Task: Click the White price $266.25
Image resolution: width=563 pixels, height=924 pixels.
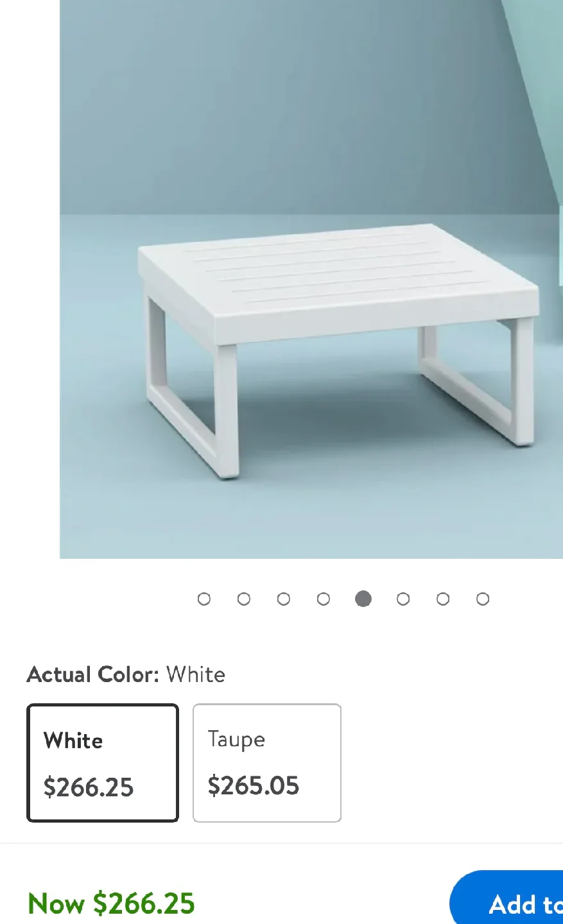Action: click(88, 787)
